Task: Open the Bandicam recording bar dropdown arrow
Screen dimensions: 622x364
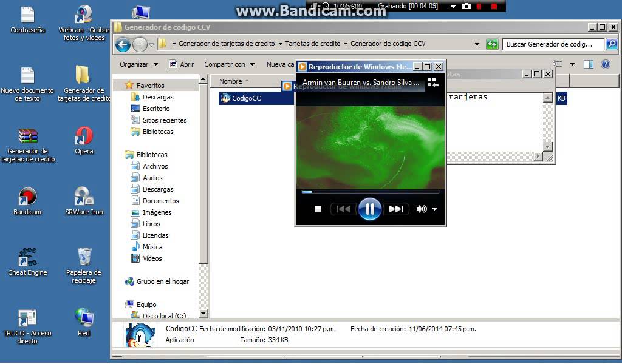Action: (x=453, y=6)
